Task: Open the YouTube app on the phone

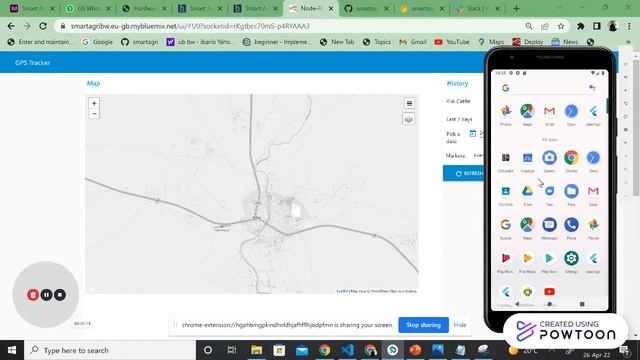Action: point(549,291)
